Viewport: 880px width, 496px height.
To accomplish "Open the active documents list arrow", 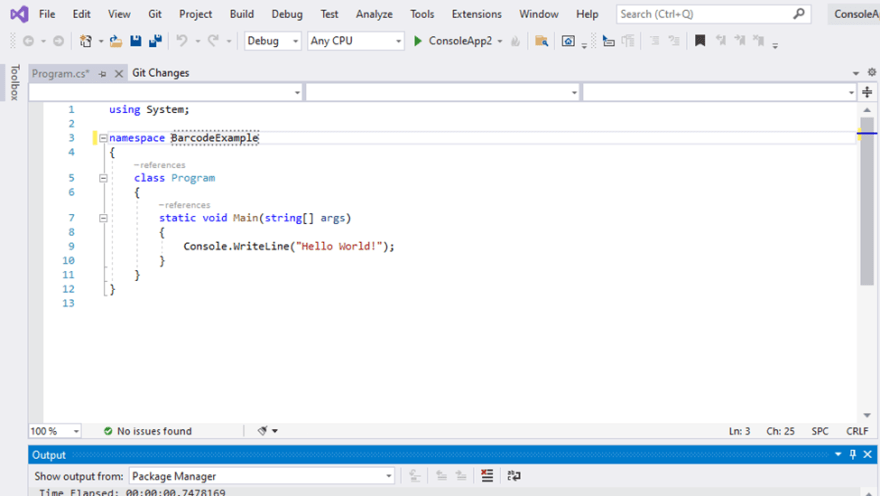I will (856, 73).
